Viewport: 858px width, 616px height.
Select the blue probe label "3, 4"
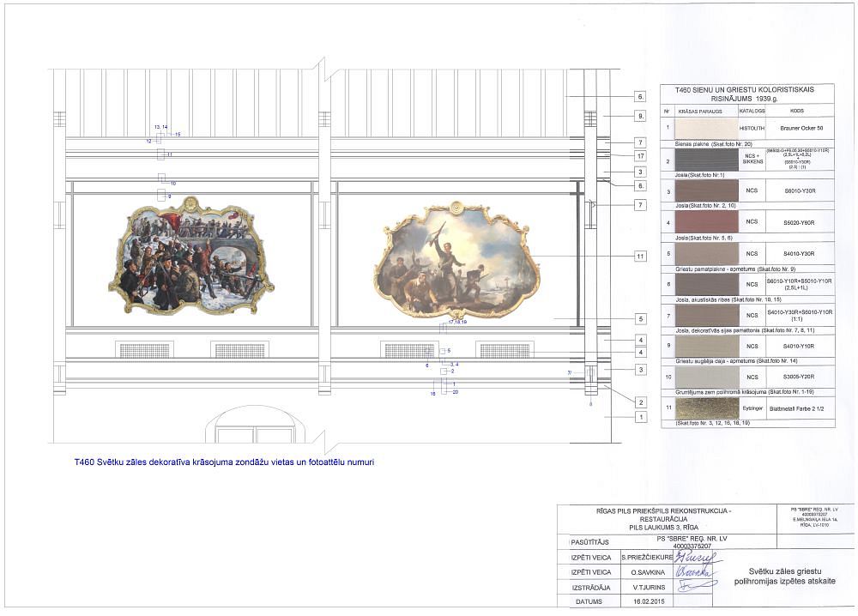pyautogui.click(x=454, y=365)
